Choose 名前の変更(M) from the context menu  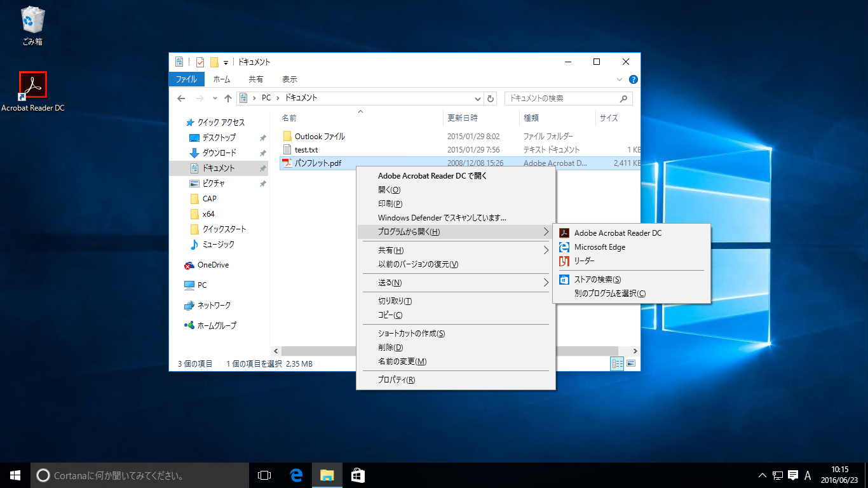pos(456,362)
